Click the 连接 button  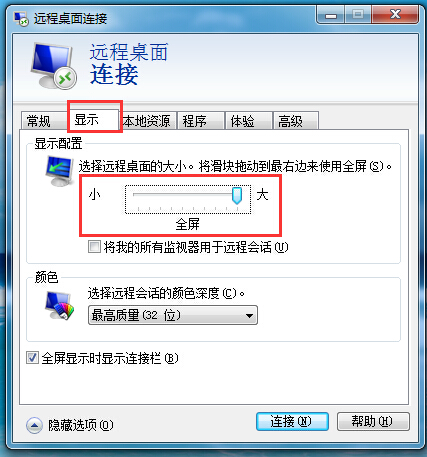pos(292,421)
